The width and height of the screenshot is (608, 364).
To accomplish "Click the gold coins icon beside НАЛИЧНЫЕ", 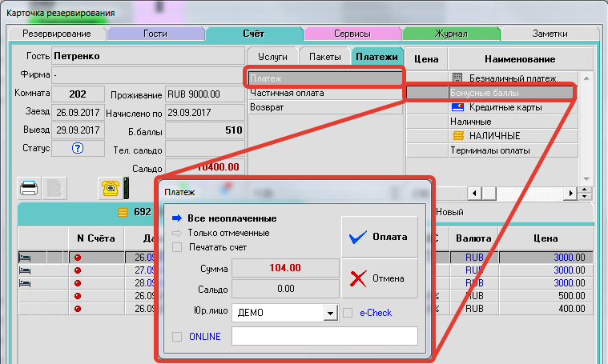I will (457, 135).
